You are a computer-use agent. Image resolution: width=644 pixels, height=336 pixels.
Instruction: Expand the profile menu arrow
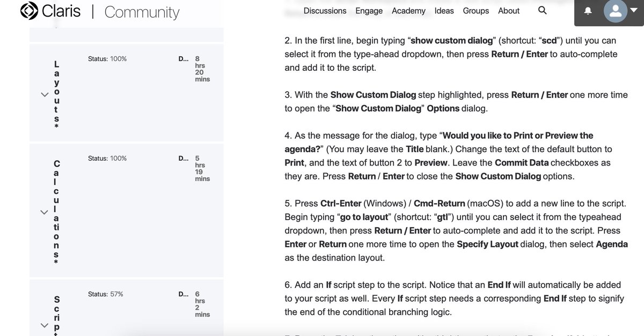click(x=634, y=10)
